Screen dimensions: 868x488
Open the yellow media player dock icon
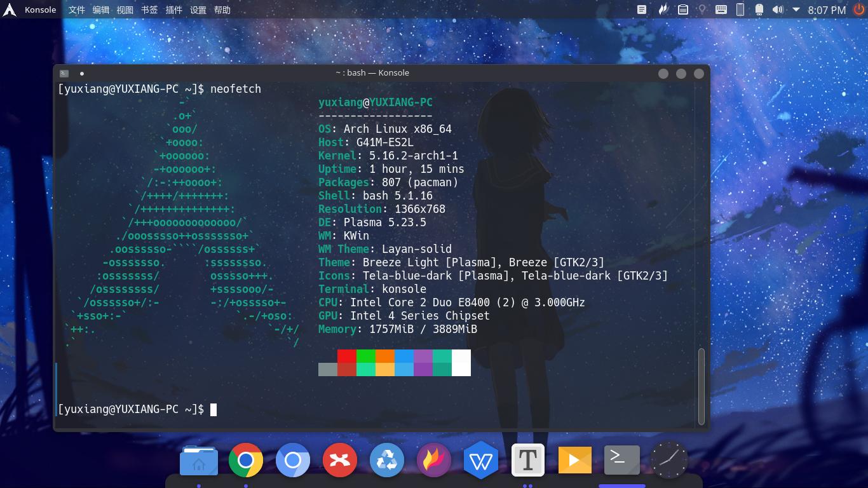tap(575, 460)
